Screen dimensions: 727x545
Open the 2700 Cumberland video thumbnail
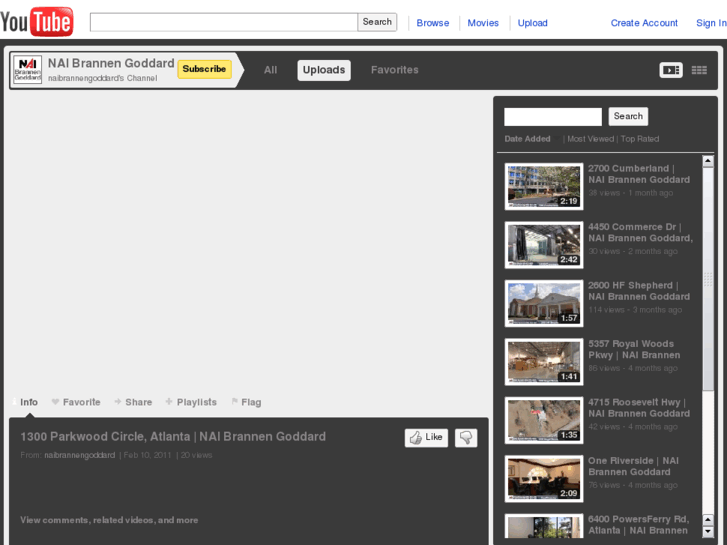click(x=544, y=186)
